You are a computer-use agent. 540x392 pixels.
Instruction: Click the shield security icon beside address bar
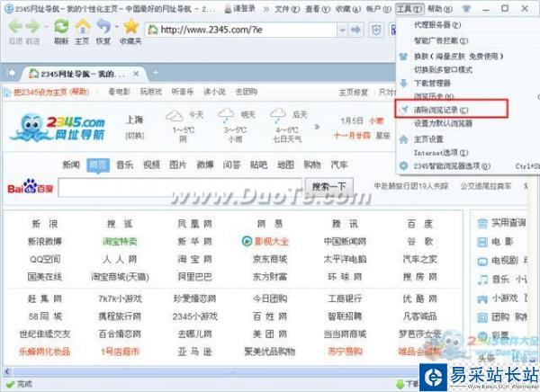pyautogui.click(x=376, y=31)
